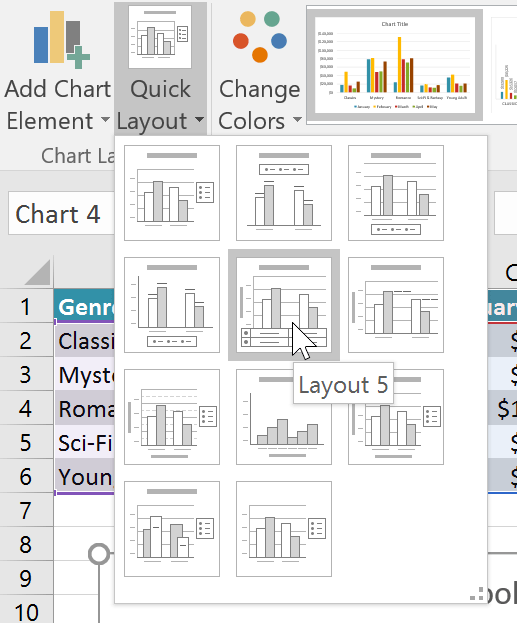Click the Mystery genre cell
Image resolution: width=517 pixels, height=623 pixels.
(84, 374)
